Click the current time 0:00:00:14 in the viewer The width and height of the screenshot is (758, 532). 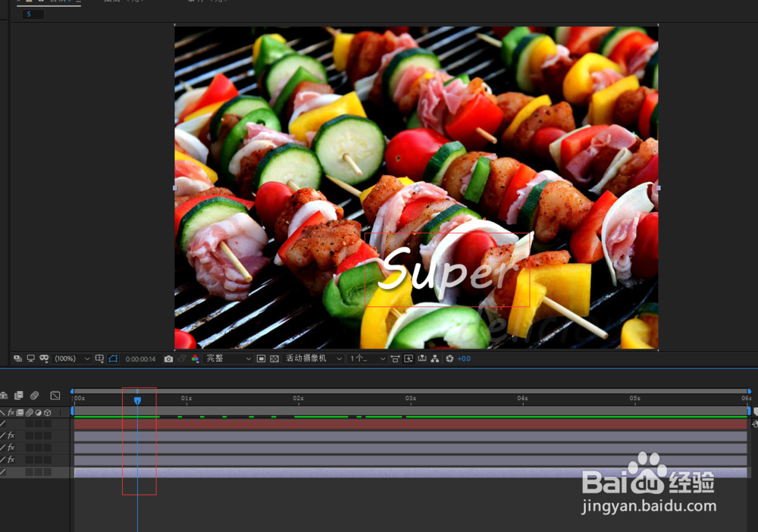pos(140,359)
